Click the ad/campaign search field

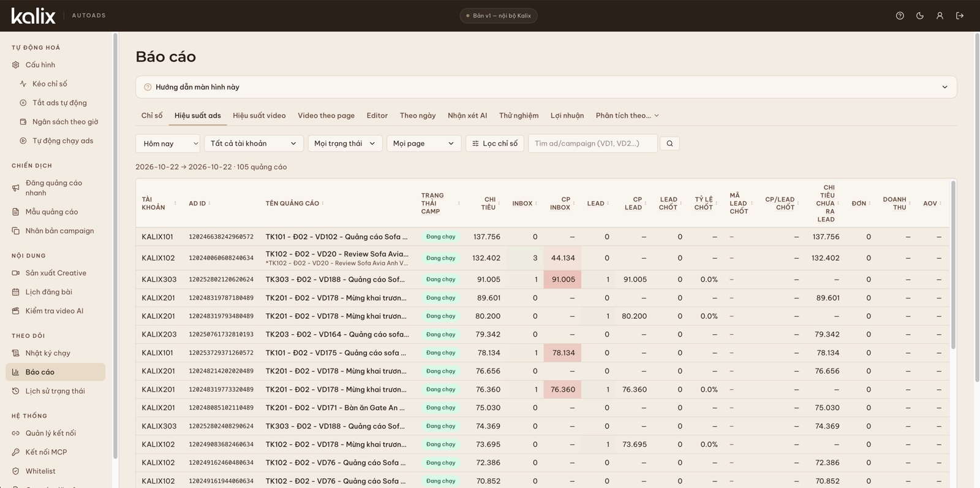click(592, 143)
